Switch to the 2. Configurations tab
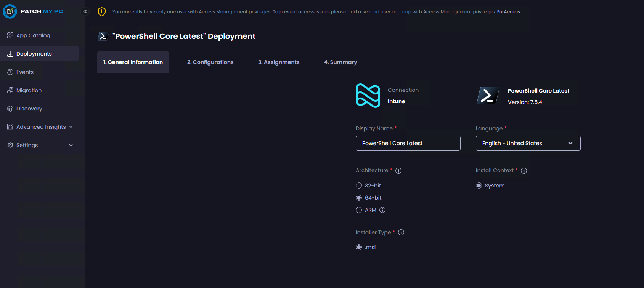644x288 pixels. point(210,62)
